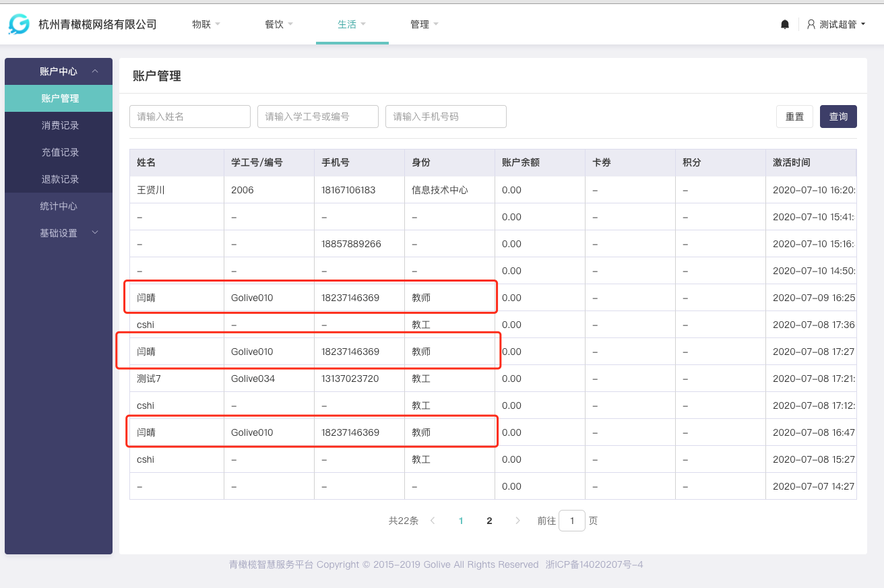The width and height of the screenshot is (884, 588).
Task: Open the 餐饮 dropdown menu
Action: pyautogui.click(x=279, y=24)
